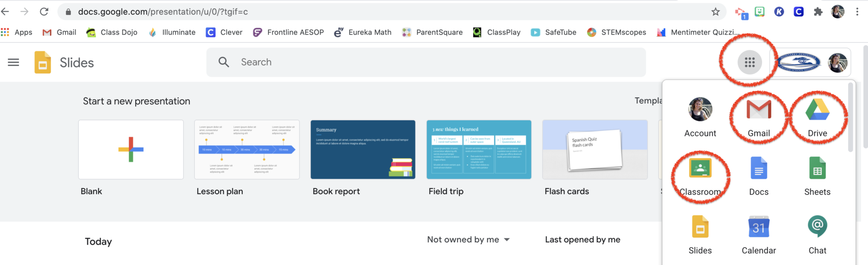
Task: Choose the Lesson plan template
Action: (x=247, y=149)
